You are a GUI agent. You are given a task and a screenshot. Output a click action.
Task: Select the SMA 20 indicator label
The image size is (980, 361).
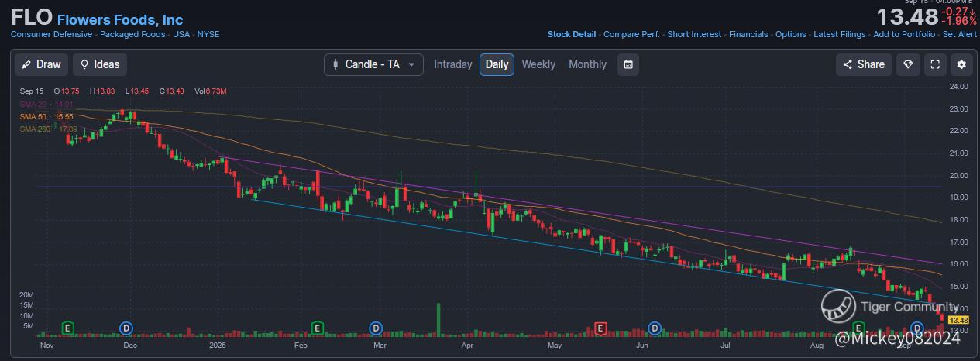[x=46, y=104]
